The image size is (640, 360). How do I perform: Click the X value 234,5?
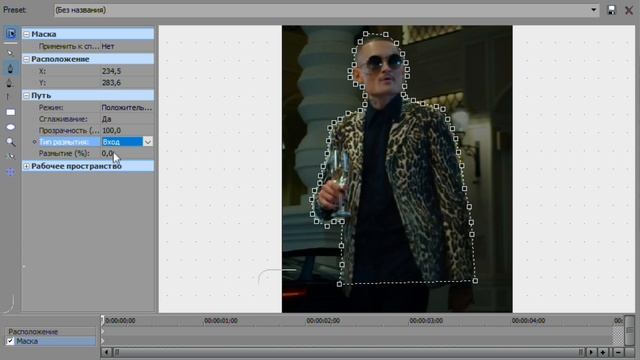click(x=111, y=71)
